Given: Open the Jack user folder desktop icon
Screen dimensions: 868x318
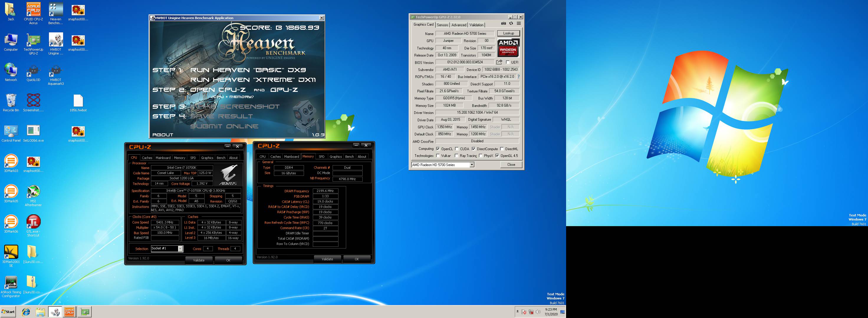Looking at the screenshot, I should (11, 12).
